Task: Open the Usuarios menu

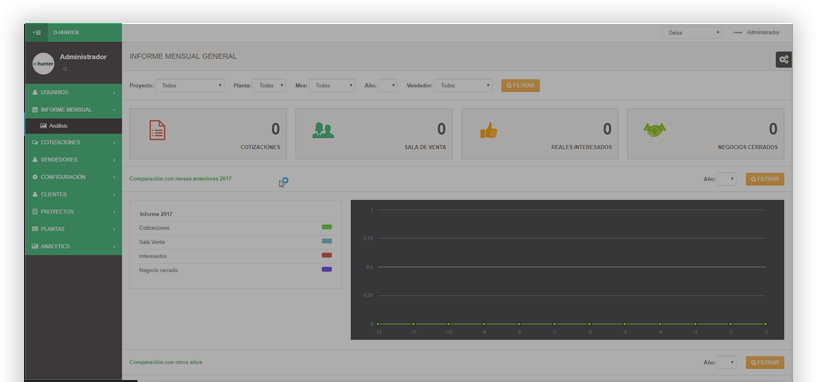Action: click(73, 92)
